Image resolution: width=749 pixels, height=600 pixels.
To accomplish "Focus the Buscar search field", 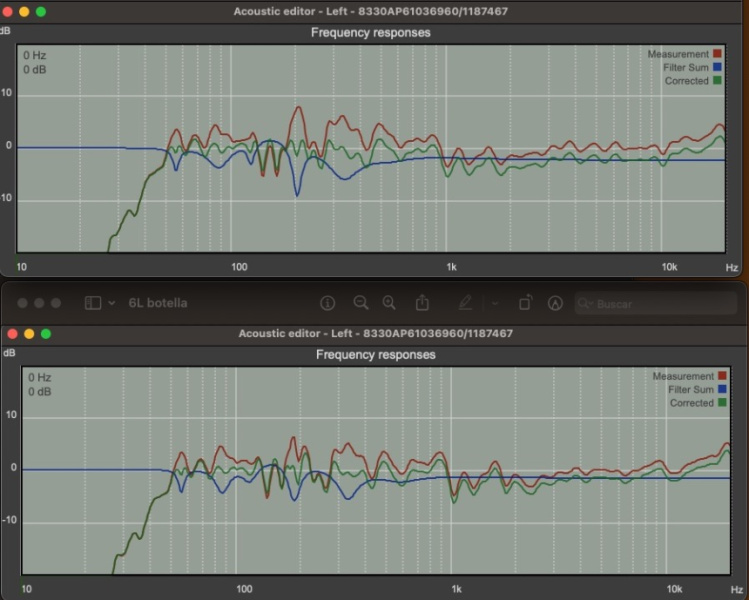I will coord(655,303).
